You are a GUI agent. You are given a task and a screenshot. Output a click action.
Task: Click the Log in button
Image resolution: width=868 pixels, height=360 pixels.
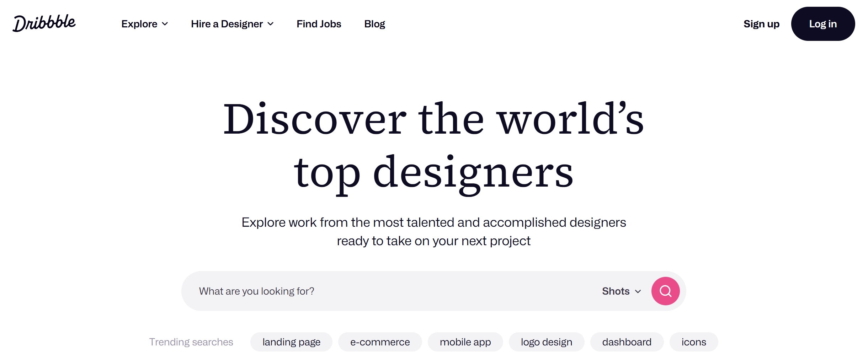point(823,24)
